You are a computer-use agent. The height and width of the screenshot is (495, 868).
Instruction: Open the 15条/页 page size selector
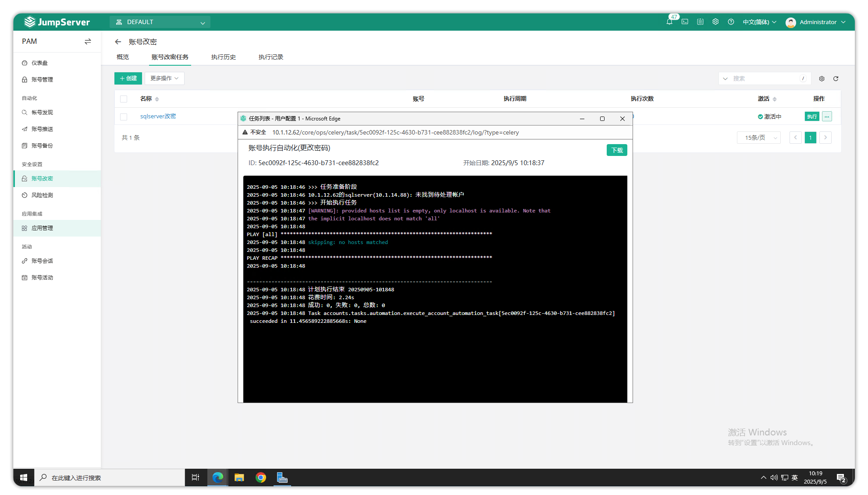click(x=758, y=138)
